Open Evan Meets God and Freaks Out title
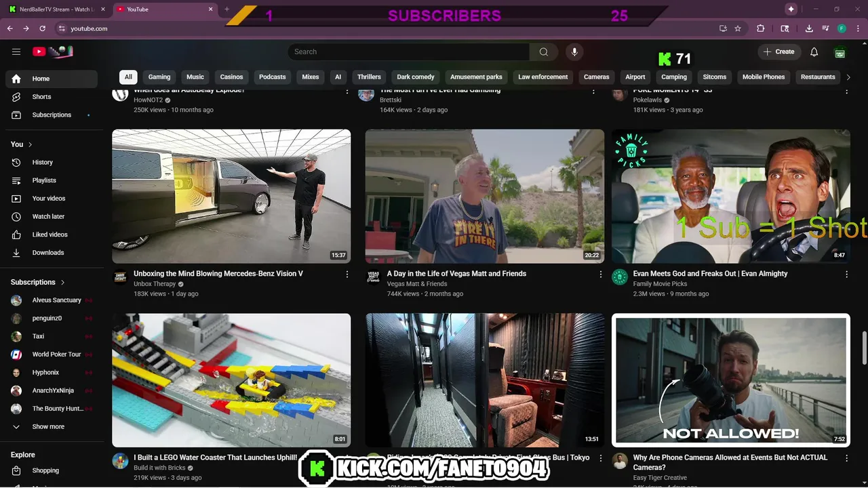This screenshot has height=488, width=868. click(x=710, y=274)
